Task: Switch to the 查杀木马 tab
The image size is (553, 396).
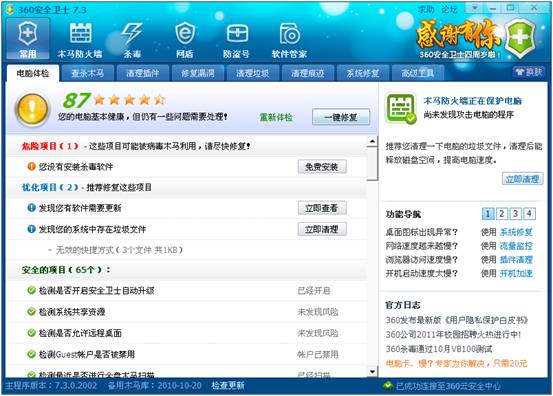Action: point(87,73)
